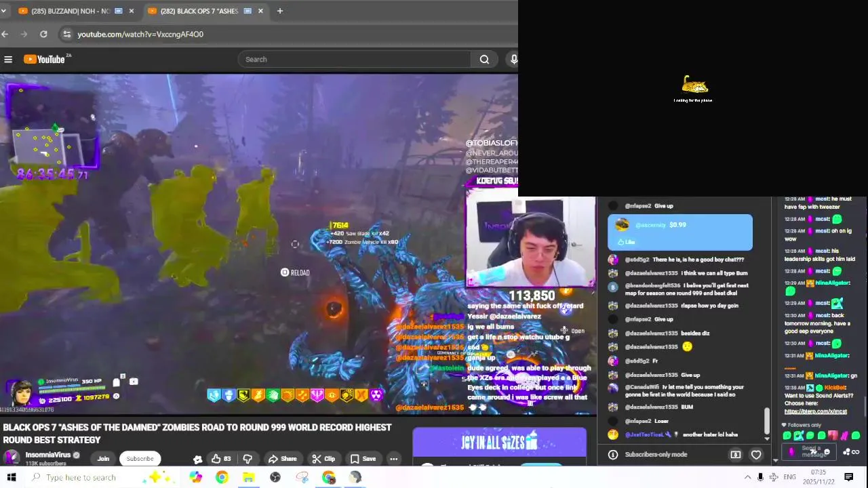
Task: Open the Followers only notice
Action: 803,425
